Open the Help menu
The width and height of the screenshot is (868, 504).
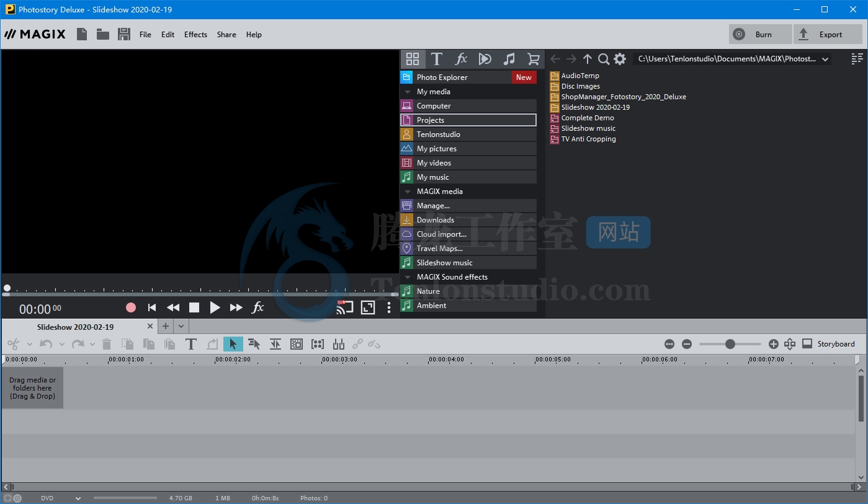tap(254, 35)
